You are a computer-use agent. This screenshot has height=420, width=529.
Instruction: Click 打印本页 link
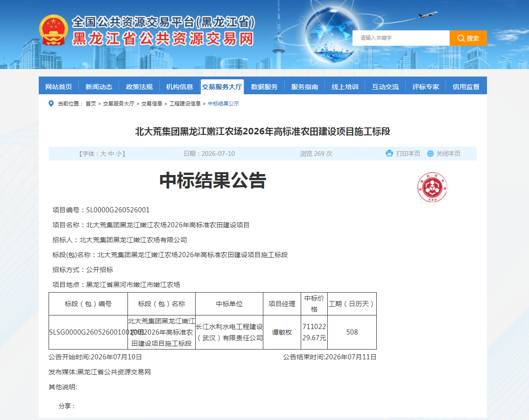point(408,154)
